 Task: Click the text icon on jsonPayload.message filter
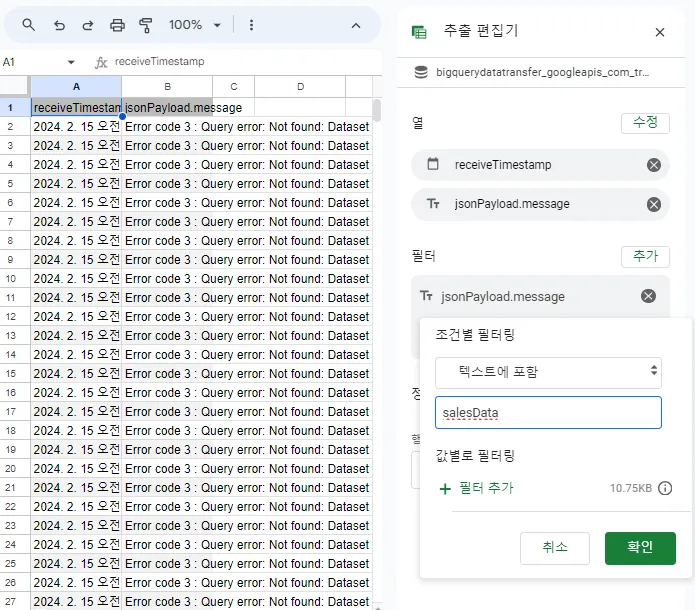tap(426, 296)
